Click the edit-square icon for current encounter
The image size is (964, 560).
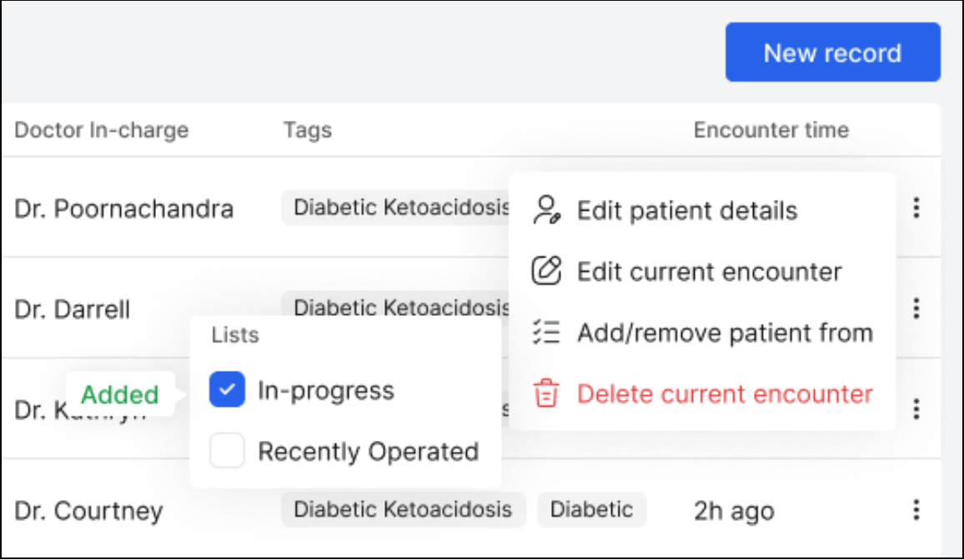[x=545, y=271]
